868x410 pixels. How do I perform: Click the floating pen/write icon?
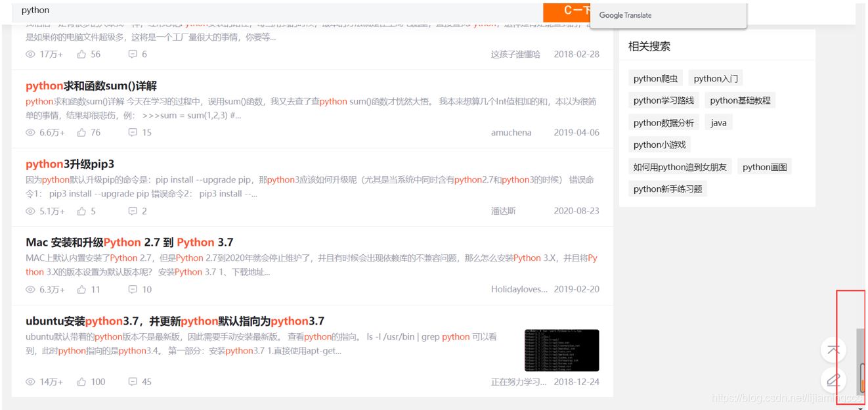tap(833, 379)
